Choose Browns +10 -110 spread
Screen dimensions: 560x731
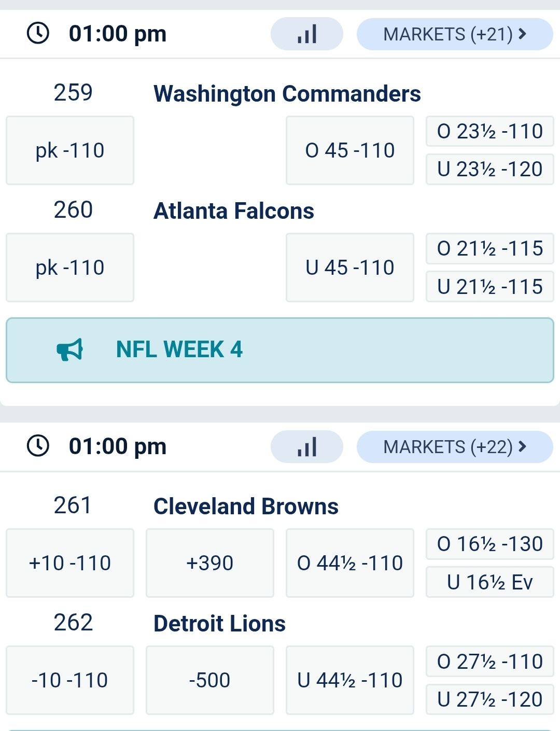tap(70, 563)
